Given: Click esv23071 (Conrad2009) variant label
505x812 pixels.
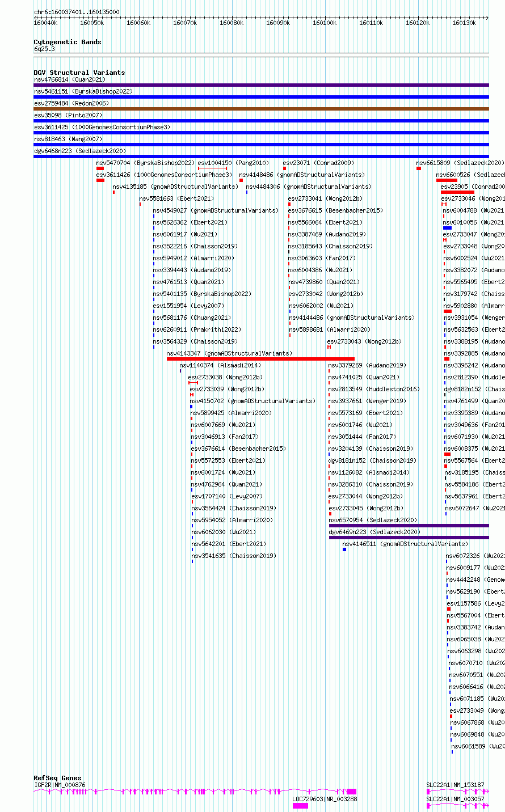Looking at the screenshot, I should (x=318, y=163).
